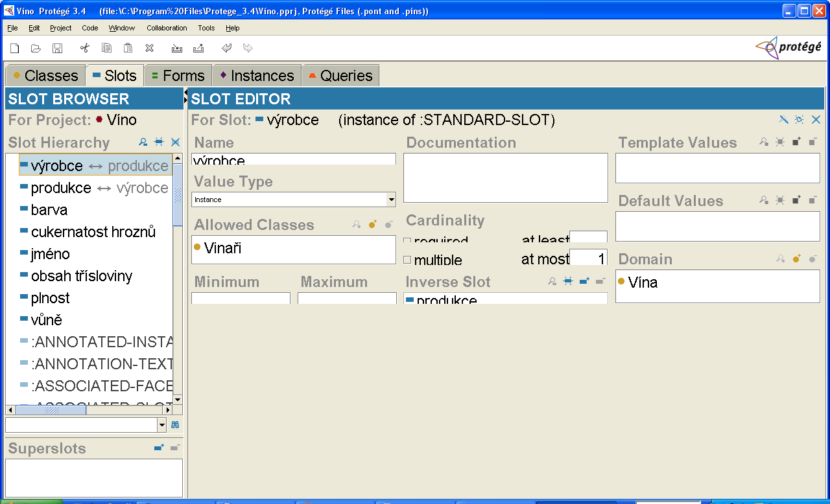Click the at most cardinality field
Image resolution: width=830 pixels, height=504 pixels.
(x=588, y=258)
